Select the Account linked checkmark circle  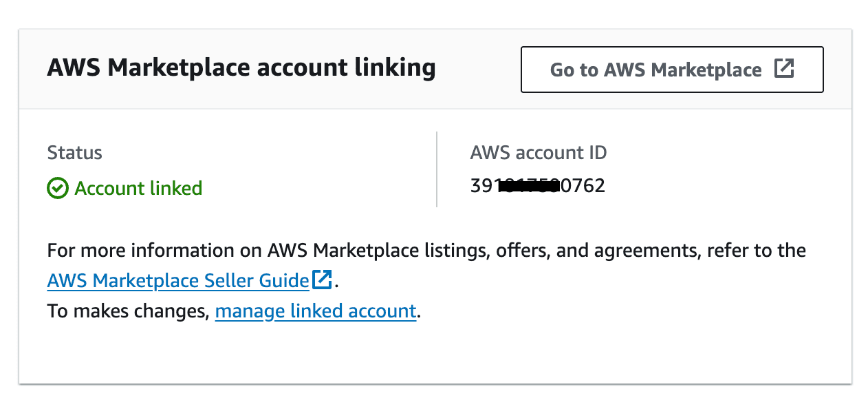[58, 188]
